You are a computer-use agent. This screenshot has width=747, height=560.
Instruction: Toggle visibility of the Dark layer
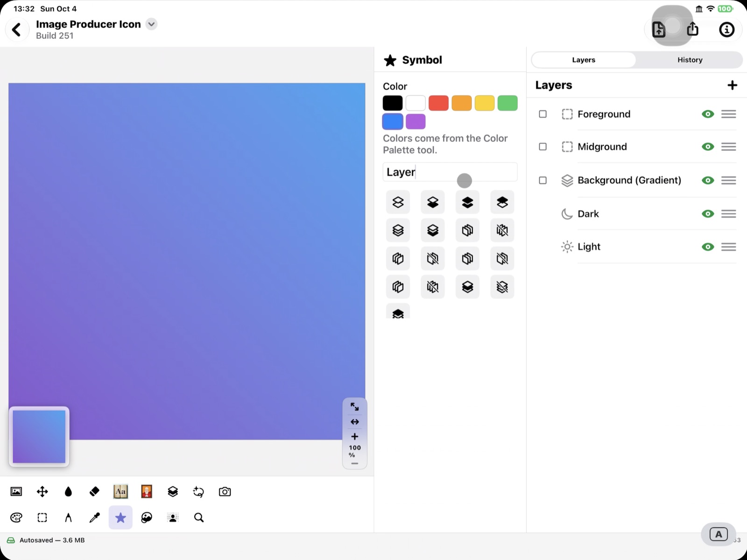pos(708,214)
